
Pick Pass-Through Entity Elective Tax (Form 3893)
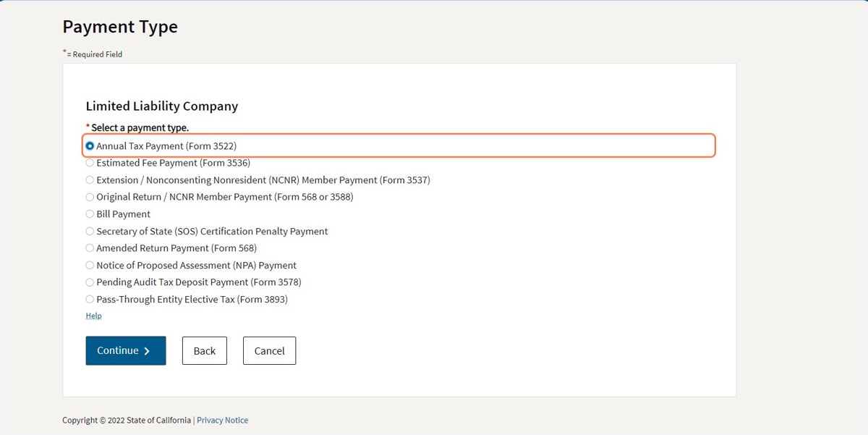click(90, 300)
